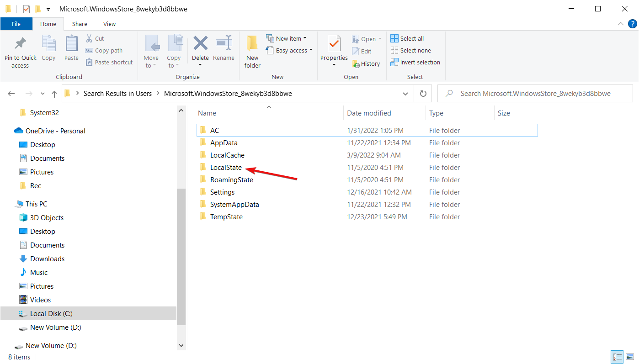This screenshot has width=639, height=364.
Task: Create a New folder
Action: pos(252,52)
